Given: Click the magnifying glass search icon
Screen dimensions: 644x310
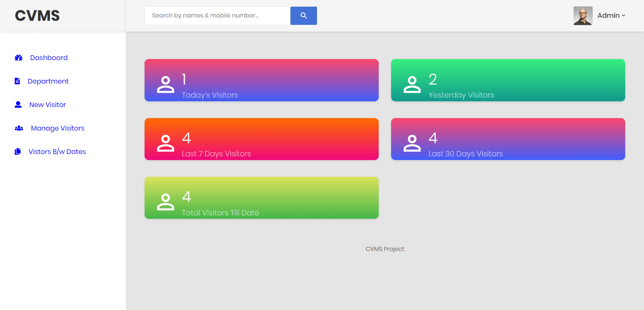Looking at the screenshot, I should (303, 15).
